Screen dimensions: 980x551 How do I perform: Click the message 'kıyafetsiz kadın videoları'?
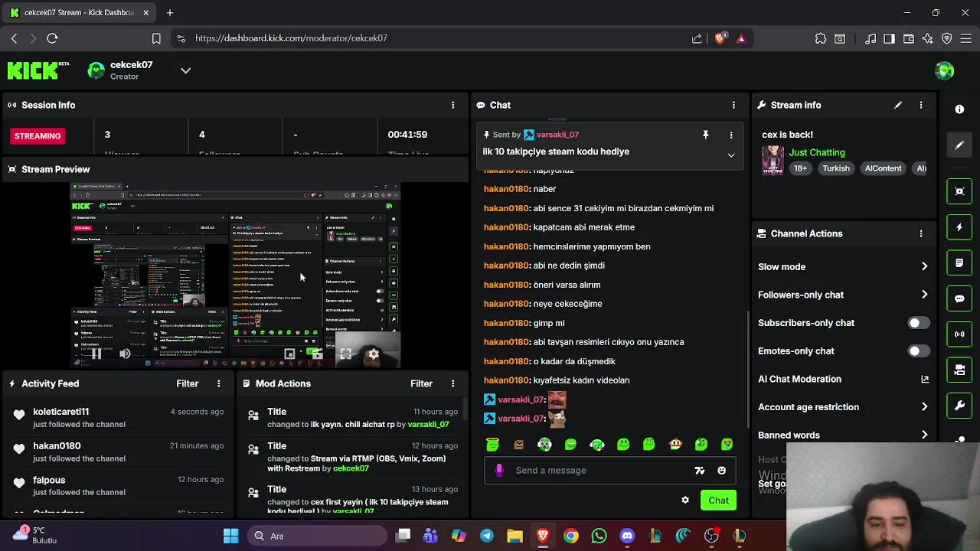pyautogui.click(x=581, y=380)
